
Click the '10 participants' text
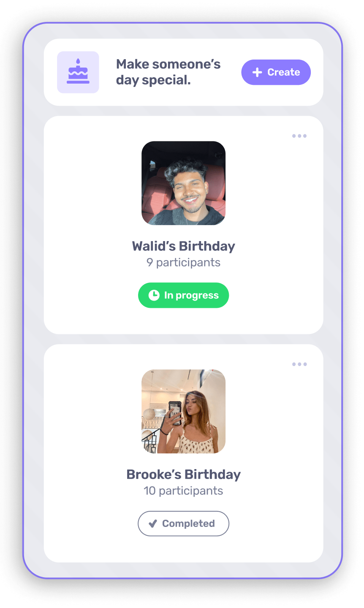point(183,491)
